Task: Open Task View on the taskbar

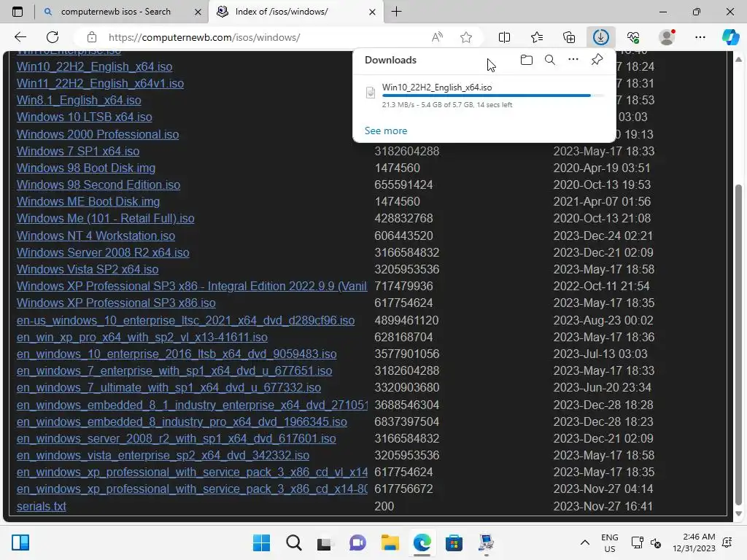Action: pos(325,542)
